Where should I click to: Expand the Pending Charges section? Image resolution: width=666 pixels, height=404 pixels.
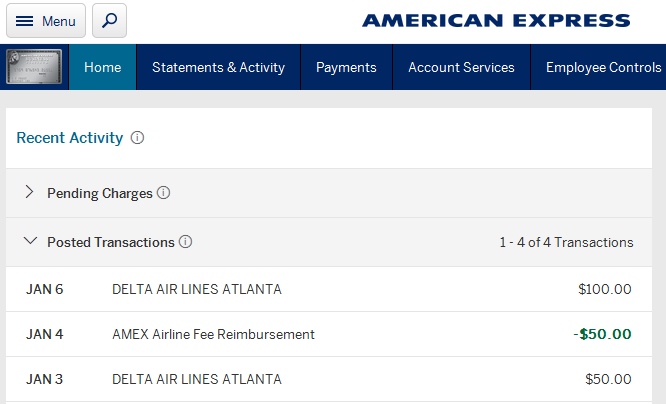[x=30, y=192]
